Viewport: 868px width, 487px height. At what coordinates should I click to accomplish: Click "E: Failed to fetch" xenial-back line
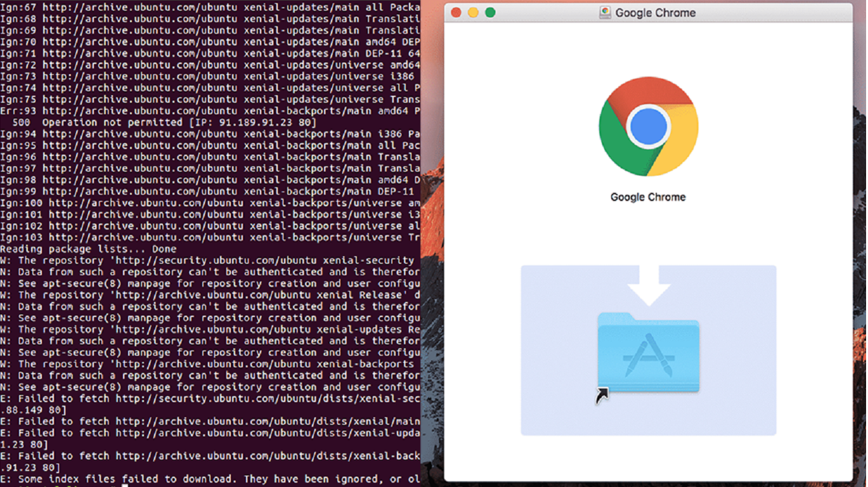210,455
